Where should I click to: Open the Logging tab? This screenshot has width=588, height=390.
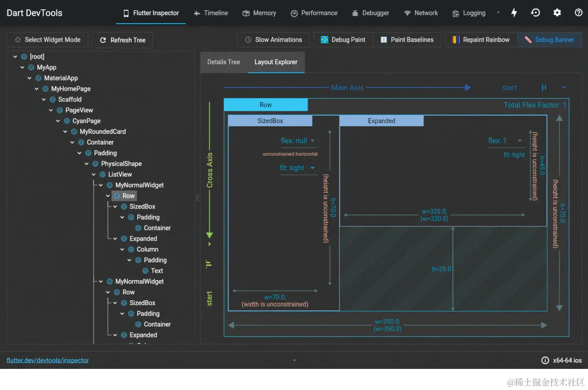tap(469, 13)
